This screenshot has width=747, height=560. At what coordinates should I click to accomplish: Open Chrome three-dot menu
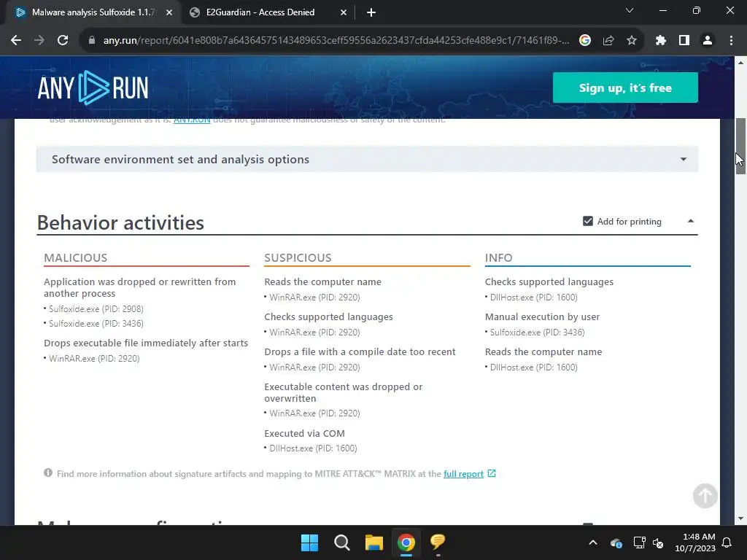pyautogui.click(x=731, y=41)
